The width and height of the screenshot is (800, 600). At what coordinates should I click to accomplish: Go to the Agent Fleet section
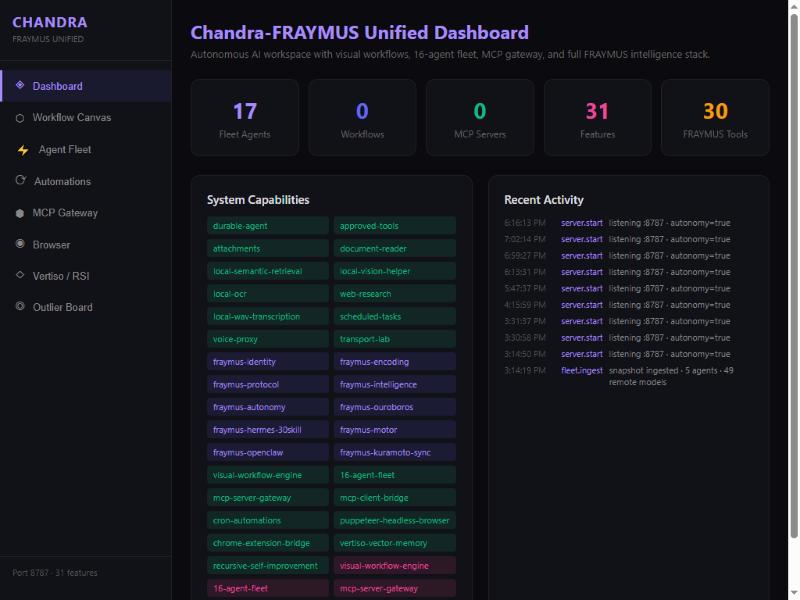(x=86, y=149)
